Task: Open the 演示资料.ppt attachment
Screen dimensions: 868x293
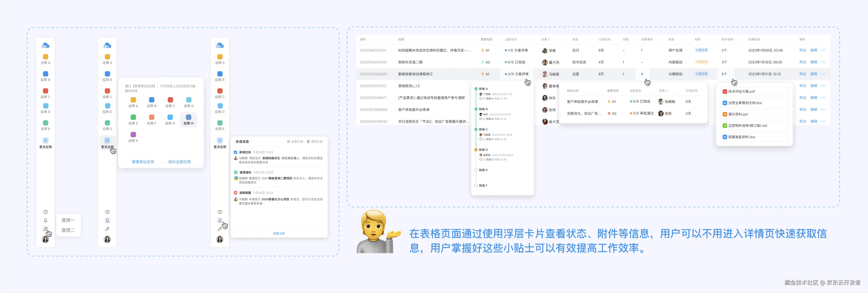Action: pyautogui.click(x=738, y=114)
